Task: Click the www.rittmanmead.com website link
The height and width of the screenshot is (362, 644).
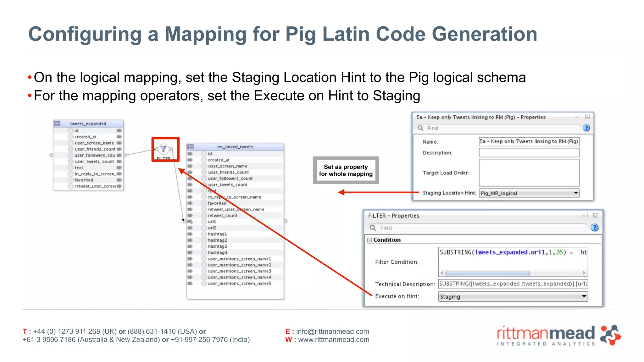Action: coord(334,340)
